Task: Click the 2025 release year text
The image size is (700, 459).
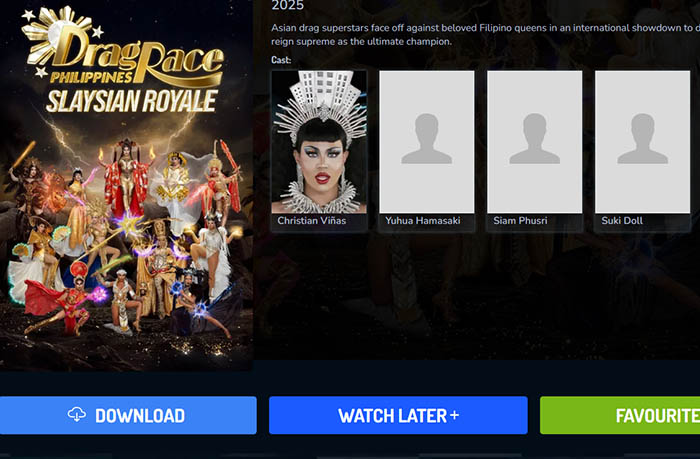Action: tap(288, 5)
